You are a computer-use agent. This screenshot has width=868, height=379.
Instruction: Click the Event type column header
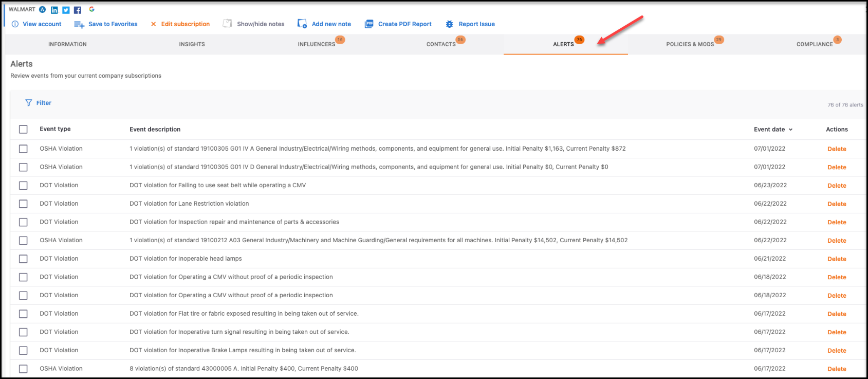point(55,129)
